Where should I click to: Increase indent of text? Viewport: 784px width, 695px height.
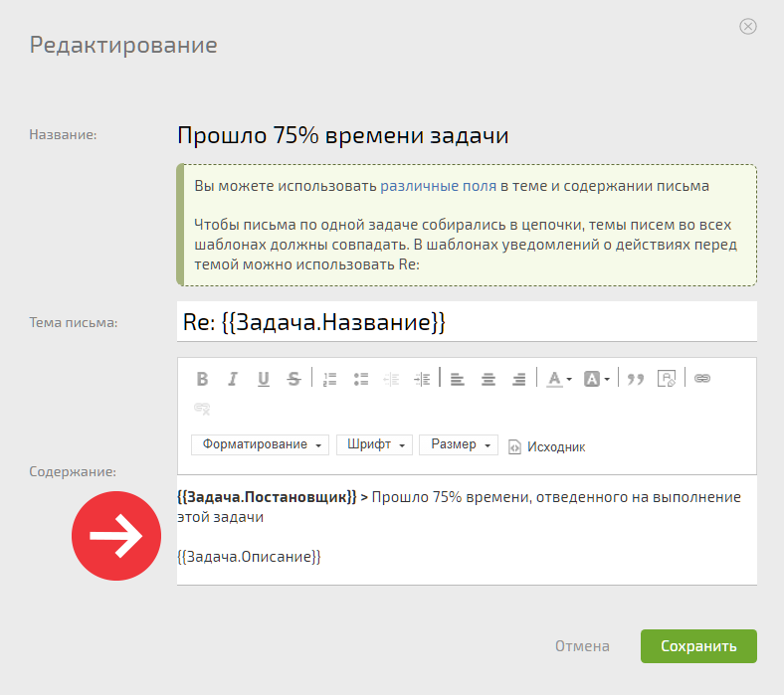[x=422, y=379]
